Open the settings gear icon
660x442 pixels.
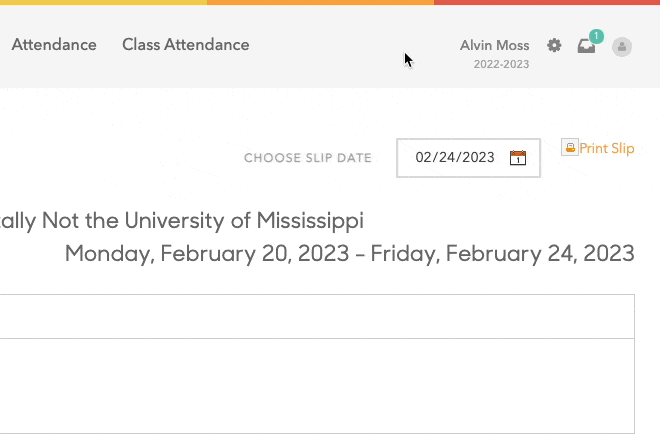pos(554,45)
